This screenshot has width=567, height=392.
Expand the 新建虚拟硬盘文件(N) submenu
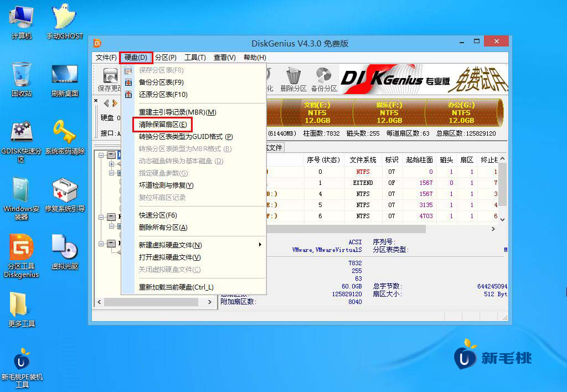[x=194, y=245]
